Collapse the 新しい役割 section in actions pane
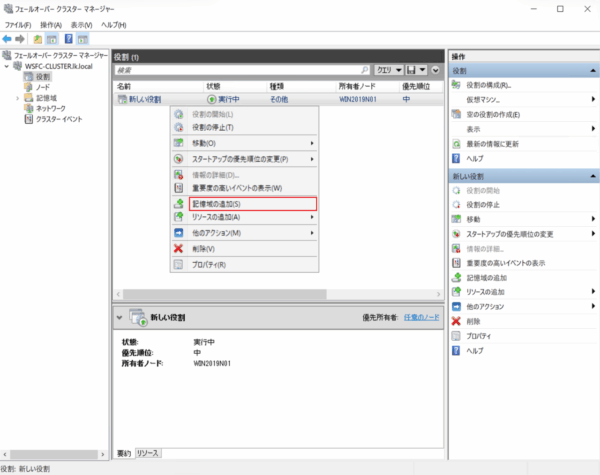The width and height of the screenshot is (600, 475). click(593, 176)
